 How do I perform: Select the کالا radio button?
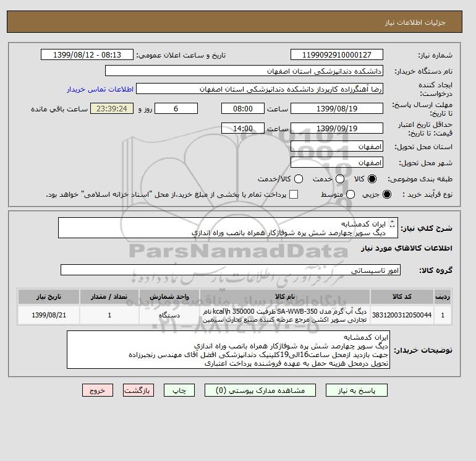point(372,179)
